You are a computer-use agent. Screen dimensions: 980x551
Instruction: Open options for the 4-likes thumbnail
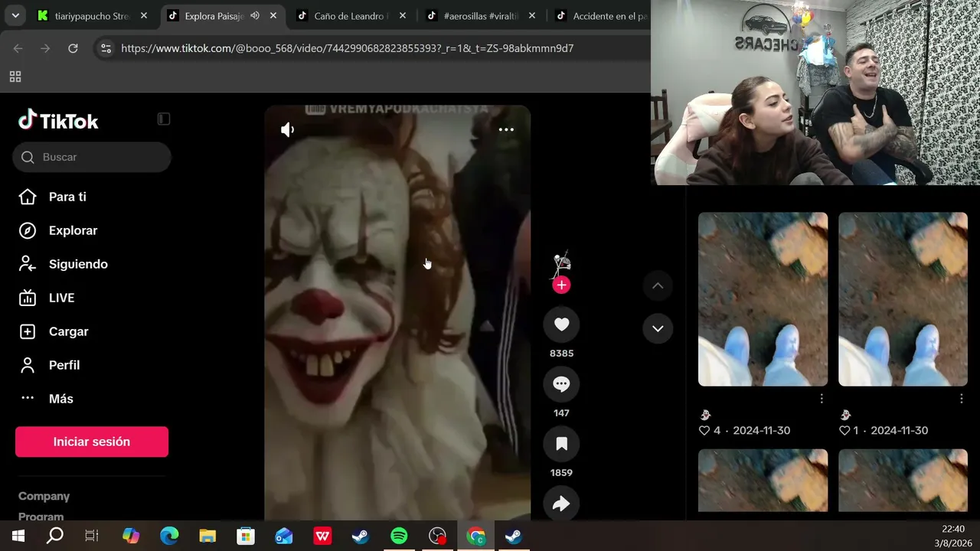coord(822,399)
